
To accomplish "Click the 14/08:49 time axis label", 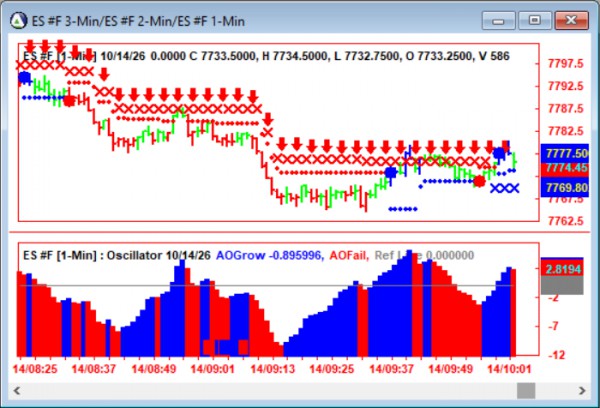I will [153, 369].
